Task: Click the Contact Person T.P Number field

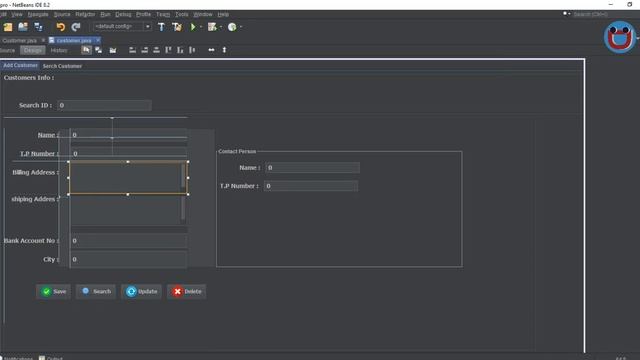Action: (311, 186)
